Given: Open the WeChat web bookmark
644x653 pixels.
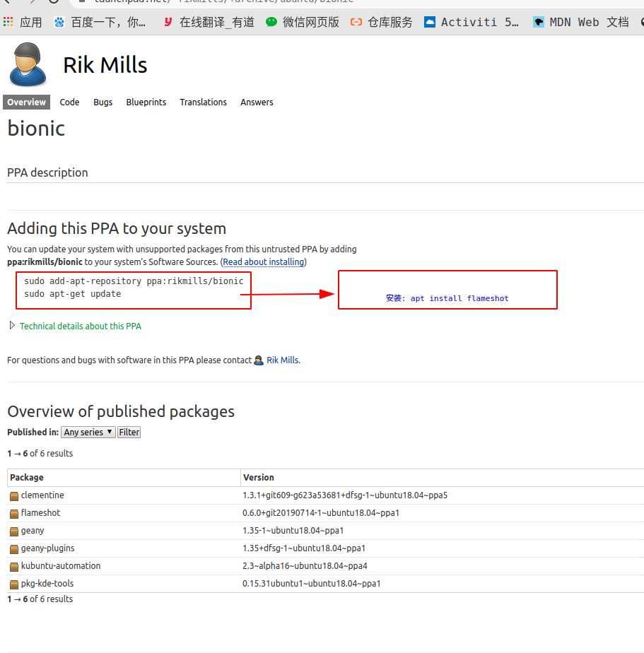Looking at the screenshot, I should (x=303, y=22).
